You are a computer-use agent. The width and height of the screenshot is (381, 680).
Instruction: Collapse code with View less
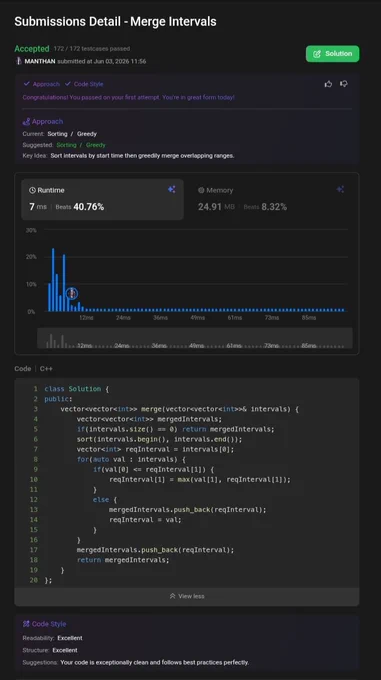pyautogui.click(x=187, y=596)
